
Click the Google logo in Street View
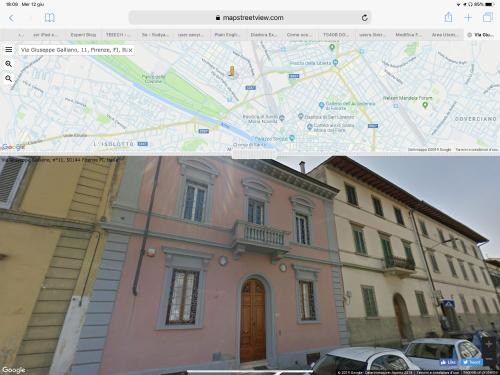[14, 370]
